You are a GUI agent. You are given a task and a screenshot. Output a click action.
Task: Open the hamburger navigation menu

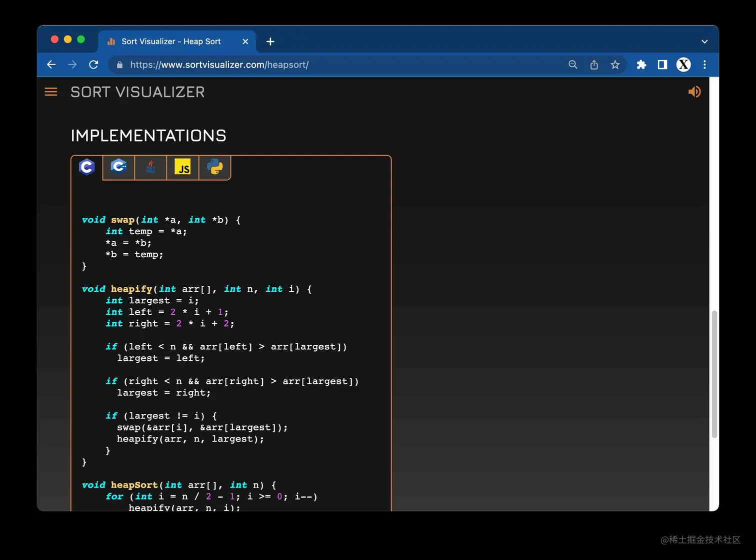[50, 92]
